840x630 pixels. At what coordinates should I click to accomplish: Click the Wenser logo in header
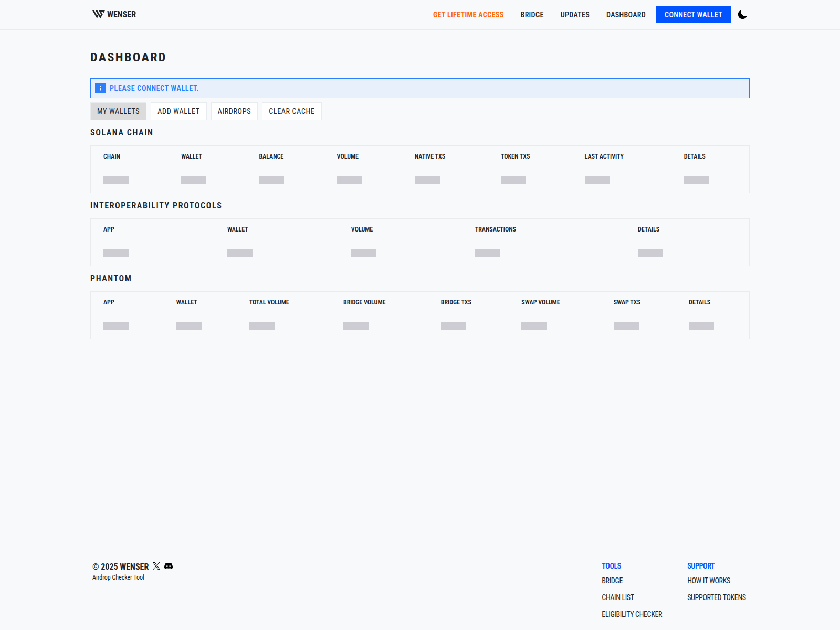click(x=114, y=15)
